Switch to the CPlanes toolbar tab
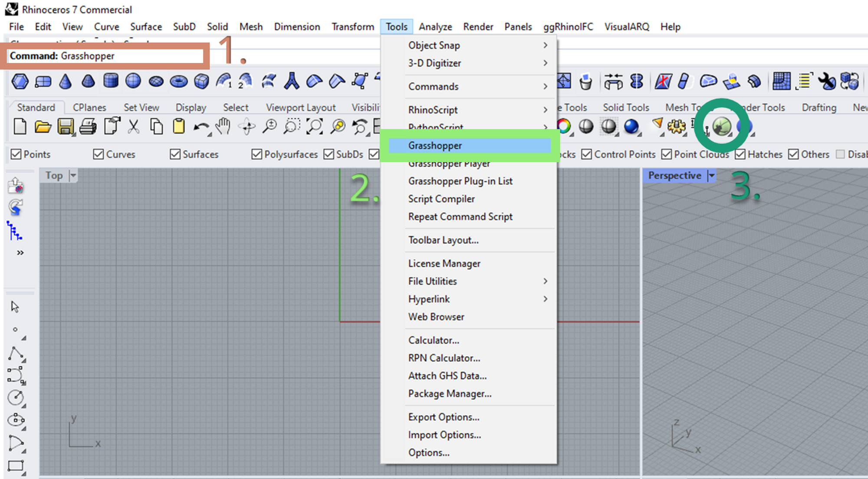 click(89, 107)
